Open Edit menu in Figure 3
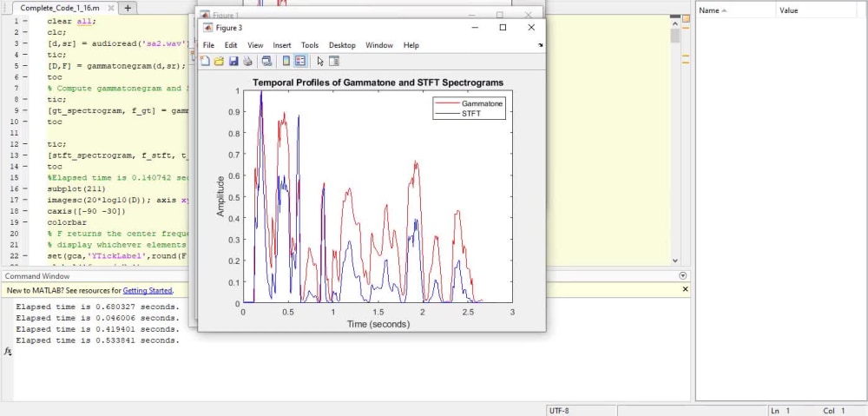This screenshot has height=416, width=868. coord(231,45)
